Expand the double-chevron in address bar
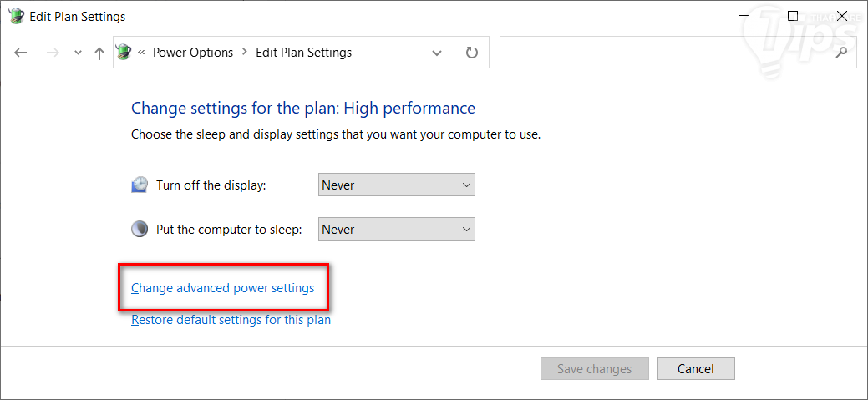 click(x=142, y=53)
